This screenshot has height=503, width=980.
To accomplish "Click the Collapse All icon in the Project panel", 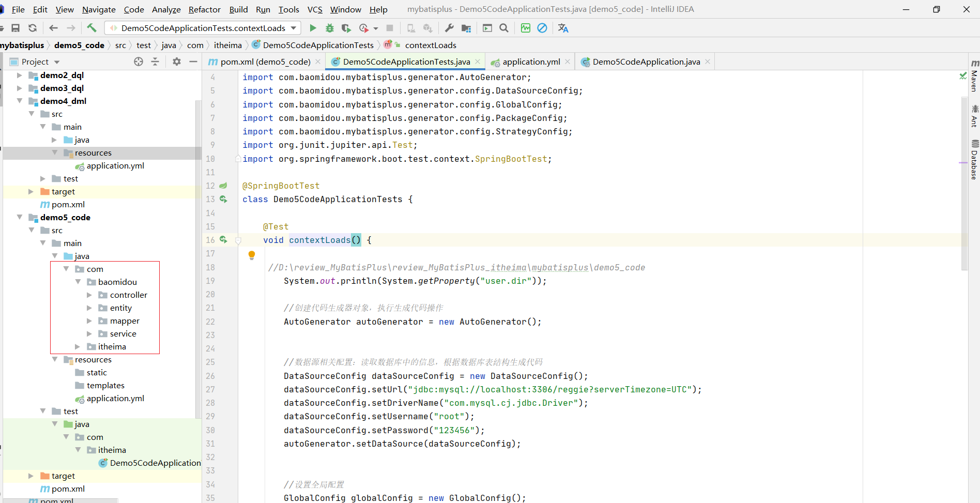I will (x=155, y=62).
